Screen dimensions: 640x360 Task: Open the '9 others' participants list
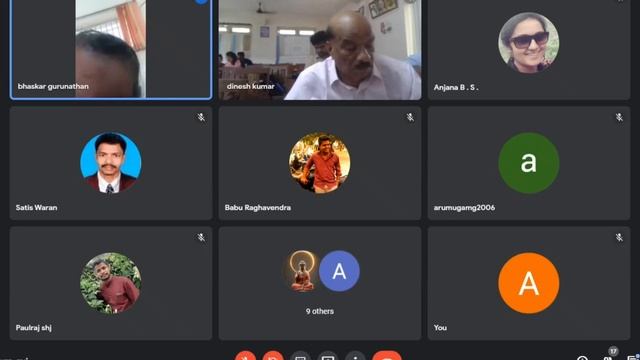tap(320, 283)
